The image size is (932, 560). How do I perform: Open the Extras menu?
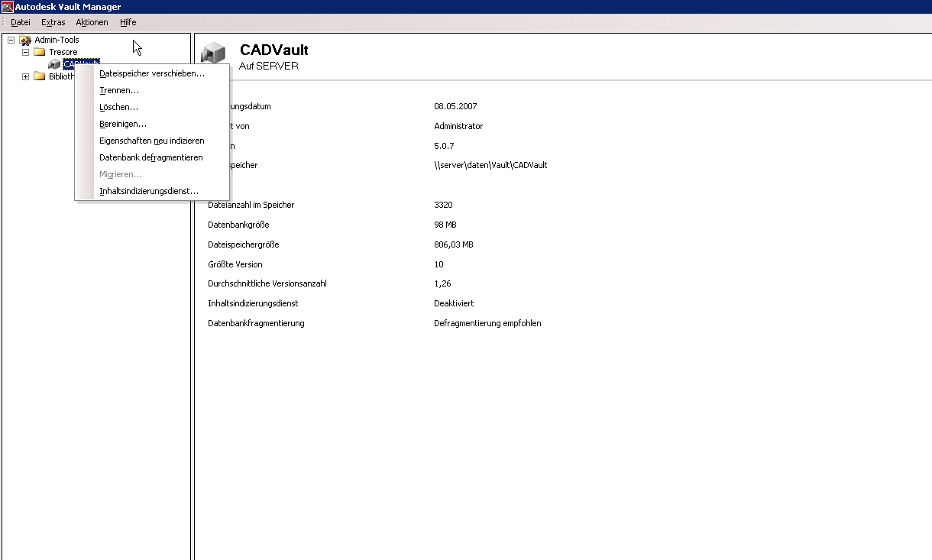53,22
